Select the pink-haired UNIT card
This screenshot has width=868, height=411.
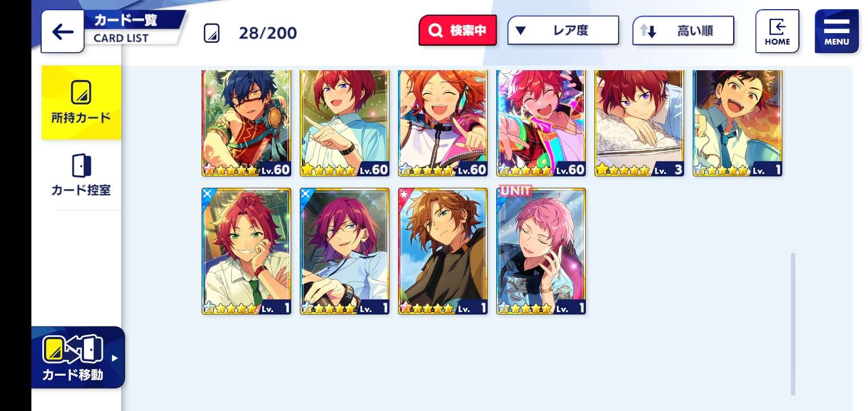(541, 251)
